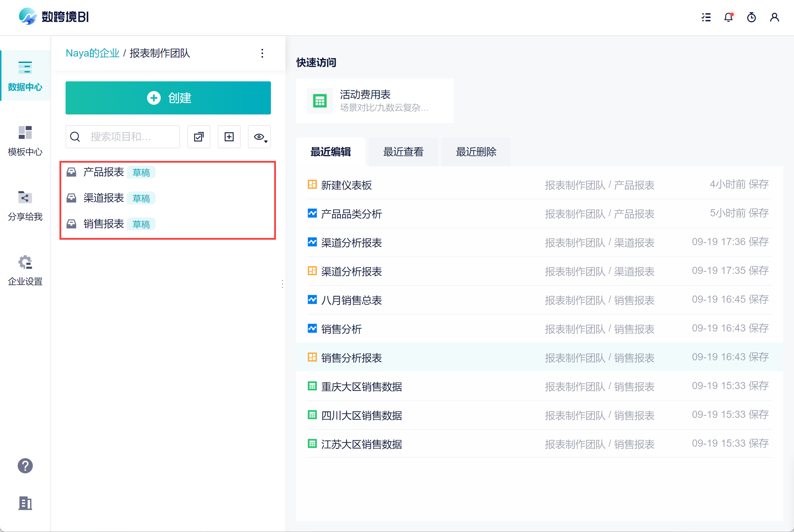The height and width of the screenshot is (532, 794).
Task: Open the eye visibility filter dropdown
Action: coord(259,137)
